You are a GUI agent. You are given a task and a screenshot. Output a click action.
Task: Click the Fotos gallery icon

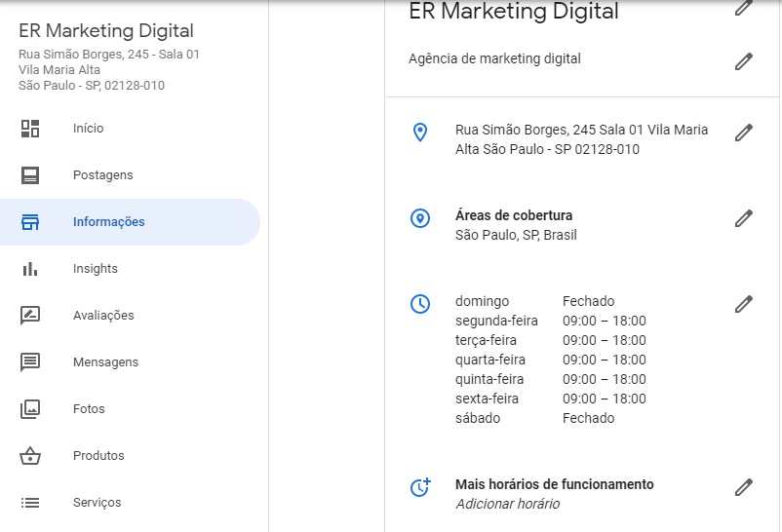[x=30, y=409]
